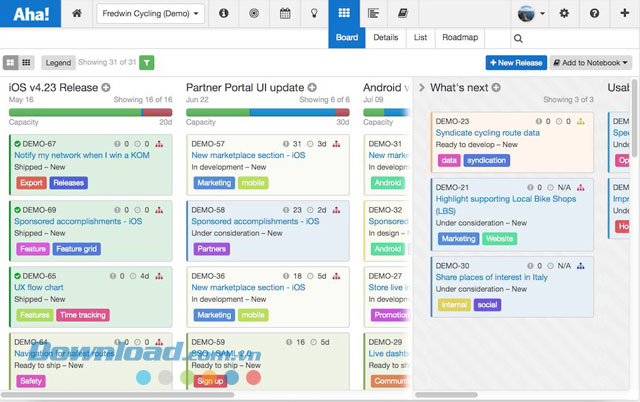Click the plus icon in top bar
This screenshot has width=640, height=402.
[x=624, y=13]
